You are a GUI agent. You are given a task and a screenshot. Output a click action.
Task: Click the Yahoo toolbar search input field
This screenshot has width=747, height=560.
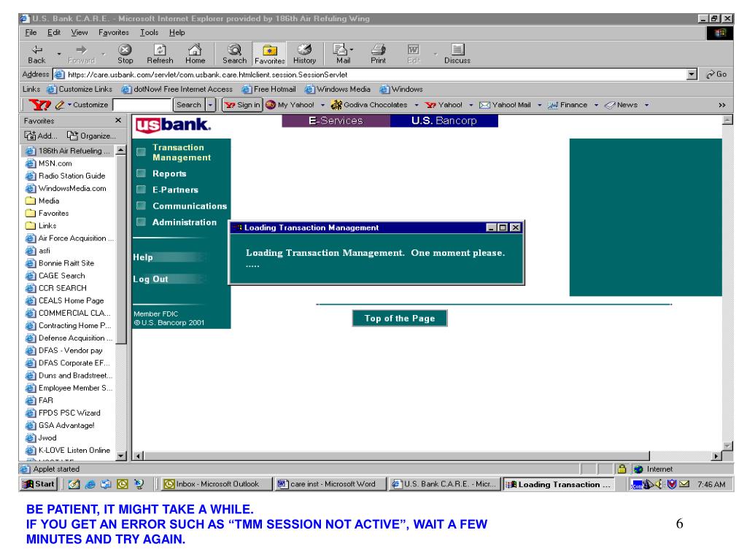click(142, 105)
